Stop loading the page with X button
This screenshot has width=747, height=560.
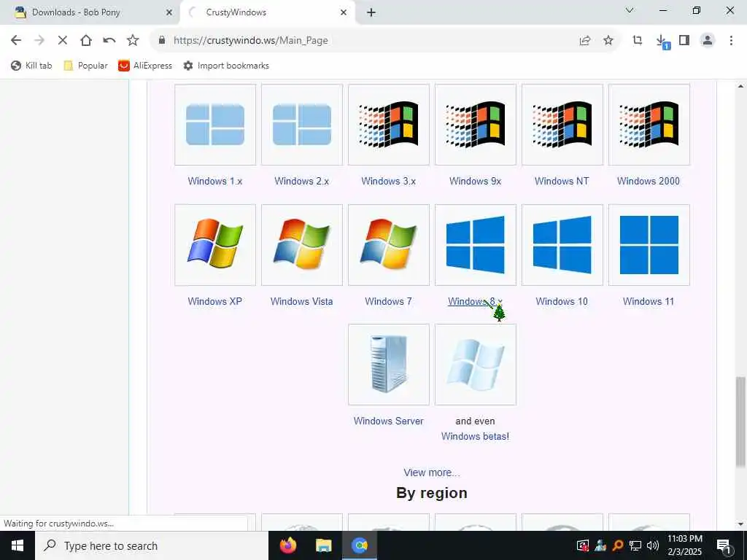click(63, 41)
